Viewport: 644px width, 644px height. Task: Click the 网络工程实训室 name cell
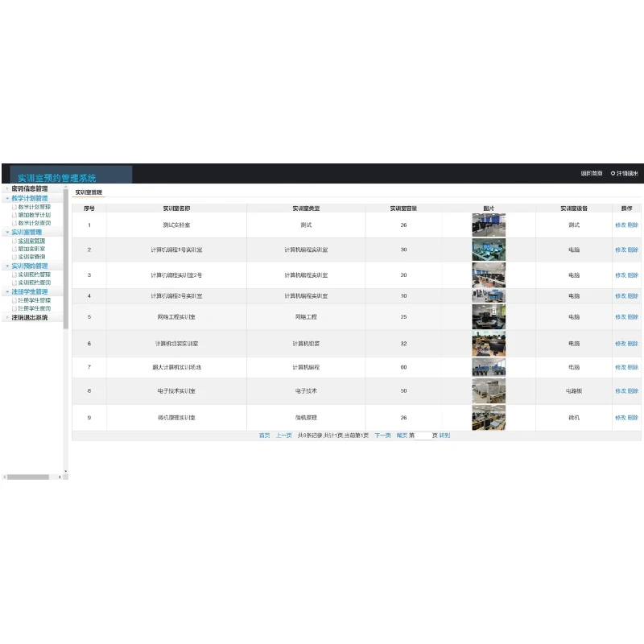point(176,317)
